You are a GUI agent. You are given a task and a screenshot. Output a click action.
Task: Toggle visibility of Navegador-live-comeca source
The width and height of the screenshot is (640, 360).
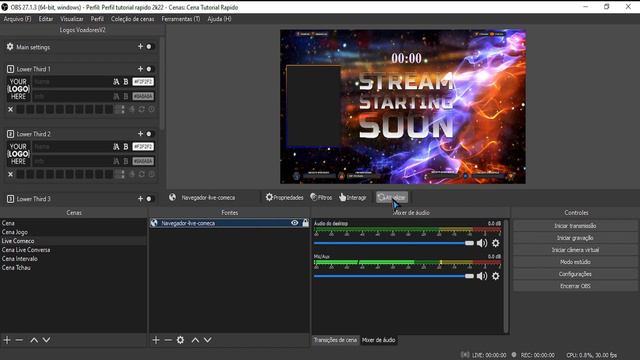295,223
